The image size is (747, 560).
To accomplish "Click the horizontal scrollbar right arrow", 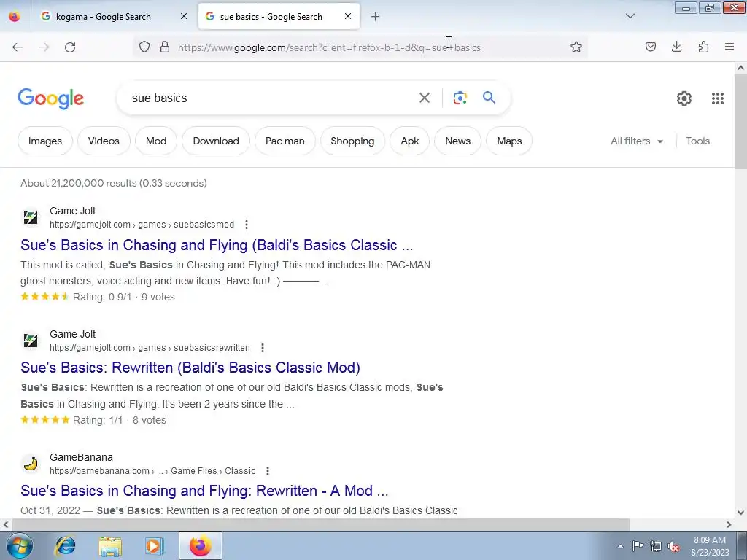I will (x=729, y=525).
